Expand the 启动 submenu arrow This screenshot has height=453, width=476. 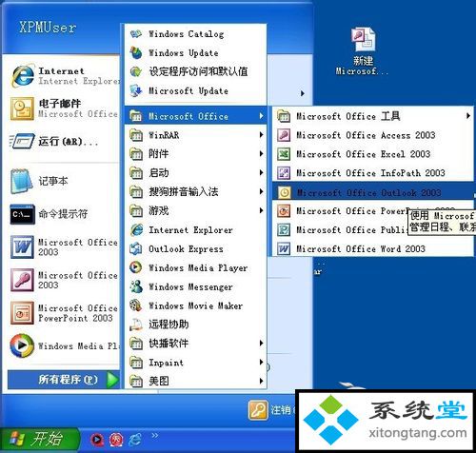click(x=261, y=173)
